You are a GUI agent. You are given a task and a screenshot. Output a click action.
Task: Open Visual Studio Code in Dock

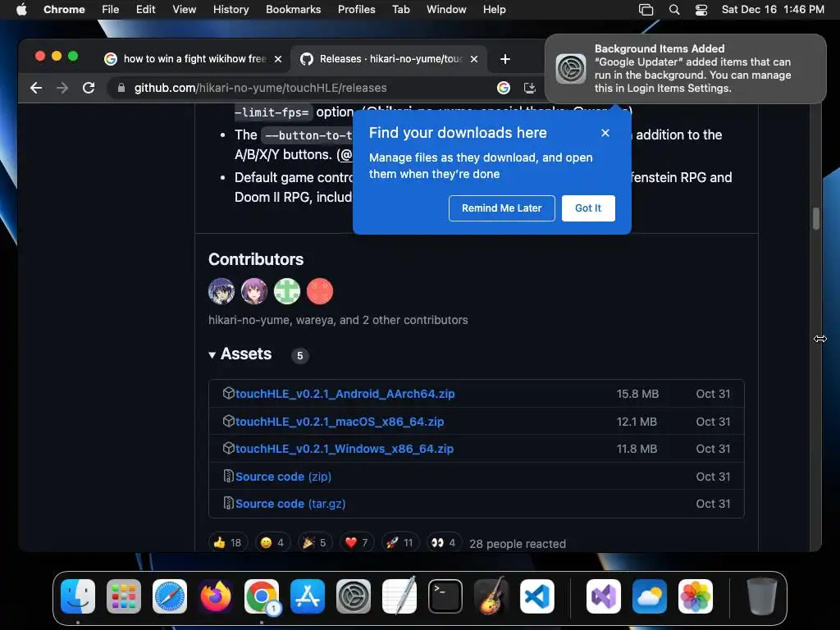(536, 596)
